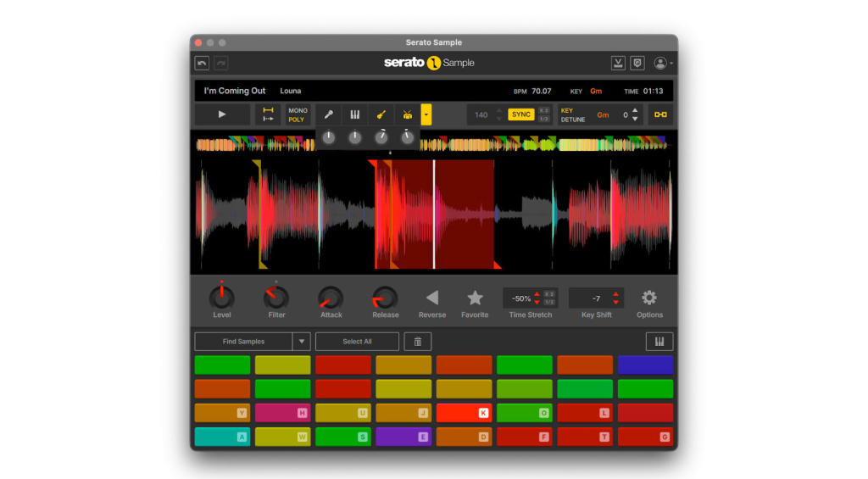Collapse the stems panel with yellow arrow

[x=426, y=114]
